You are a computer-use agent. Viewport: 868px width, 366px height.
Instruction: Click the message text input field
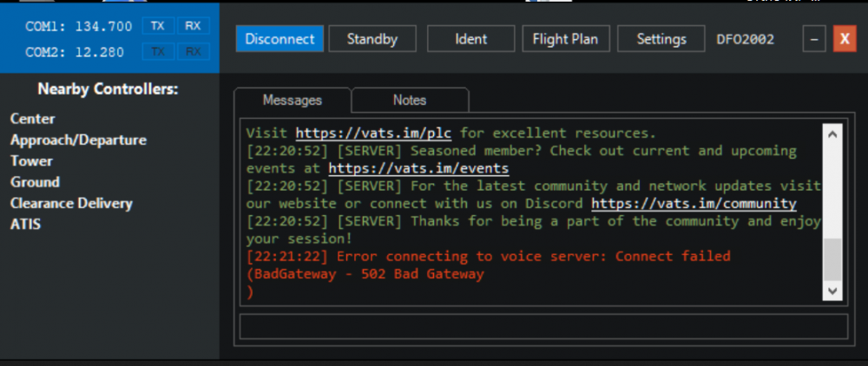[x=542, y=327]
